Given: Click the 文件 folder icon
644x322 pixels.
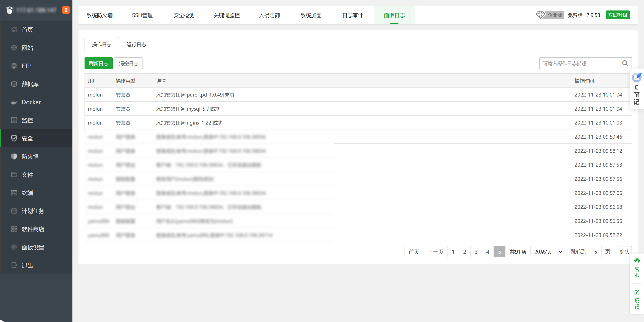Looking at the screenshot, I should tap(14, 175).
